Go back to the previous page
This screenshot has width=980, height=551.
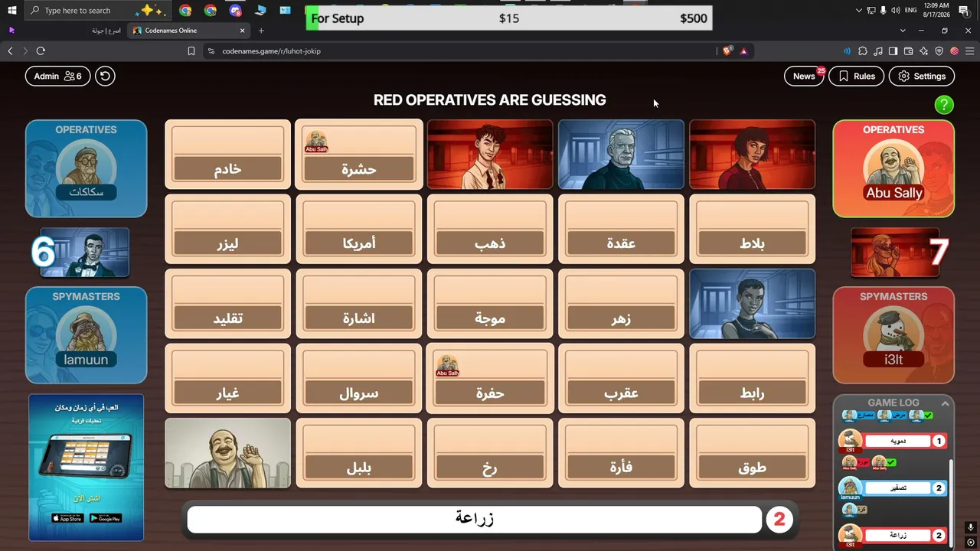pyautogui.click(x=10, y=51)
